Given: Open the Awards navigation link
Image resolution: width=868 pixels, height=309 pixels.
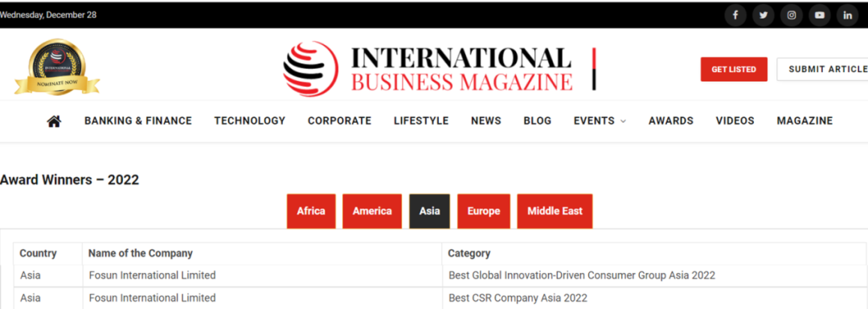Looking at the screenshot, I should 671,121.
